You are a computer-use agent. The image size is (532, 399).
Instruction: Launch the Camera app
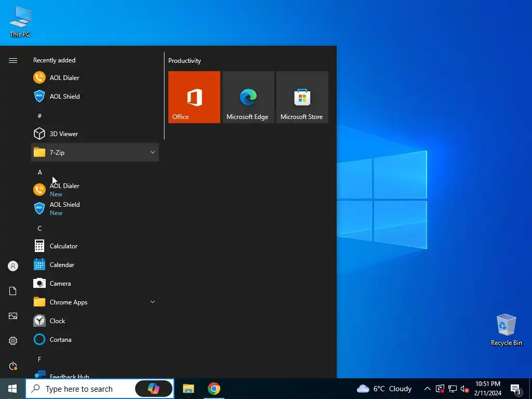[x=95, y=283]
